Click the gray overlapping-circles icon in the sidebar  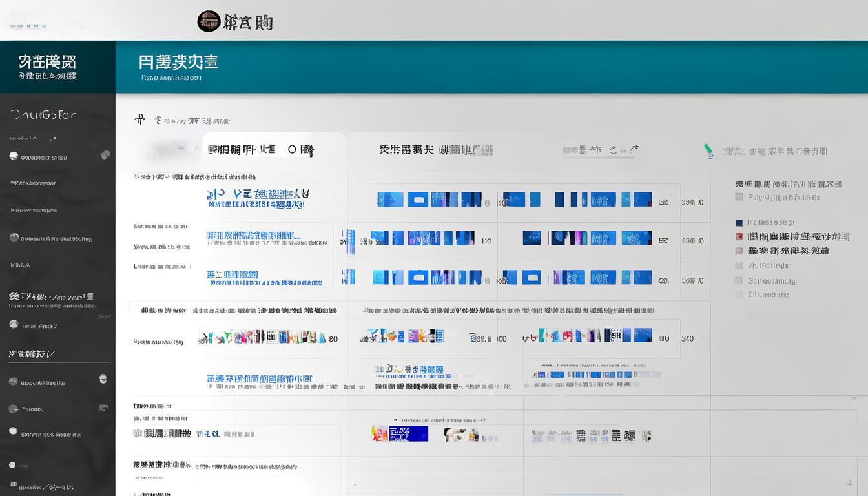pyautogui.click(x=105, y=155)
